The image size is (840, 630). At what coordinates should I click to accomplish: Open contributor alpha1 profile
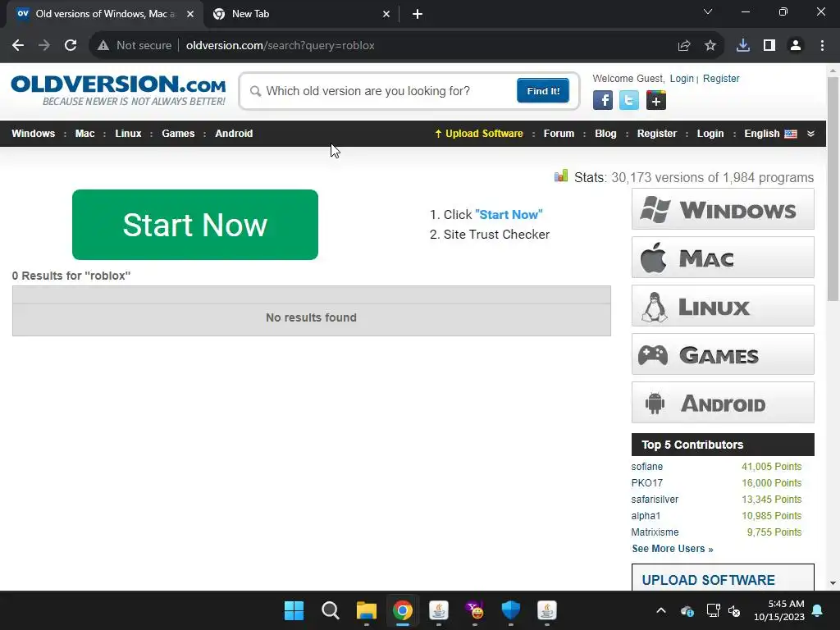point(646,516)
